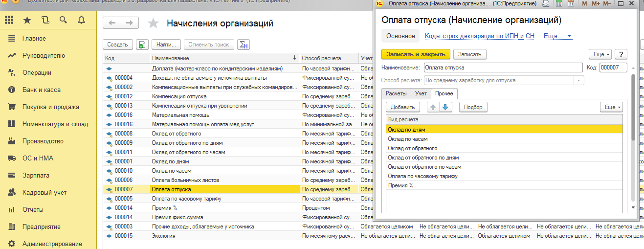Image resolution: width=644 pixels, height=249 pixels.
Task: Select Оплата по часовому тарифу in Вид расчета
Action: [504, 176]
